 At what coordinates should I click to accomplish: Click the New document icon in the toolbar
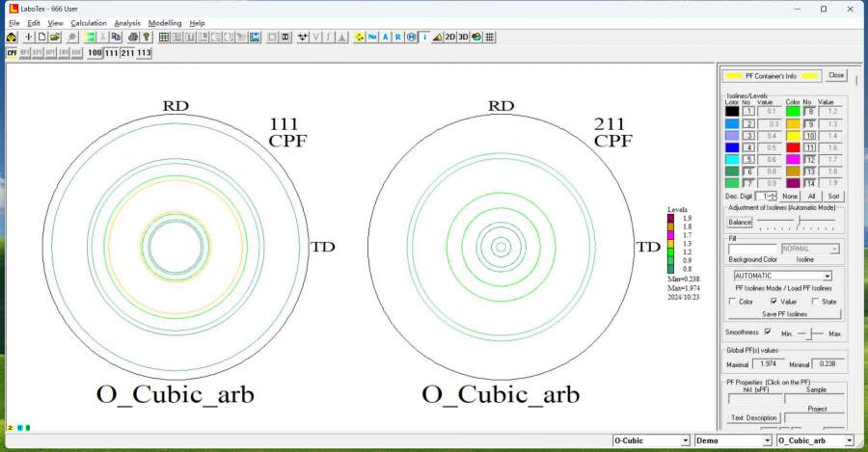coord(42,37)
